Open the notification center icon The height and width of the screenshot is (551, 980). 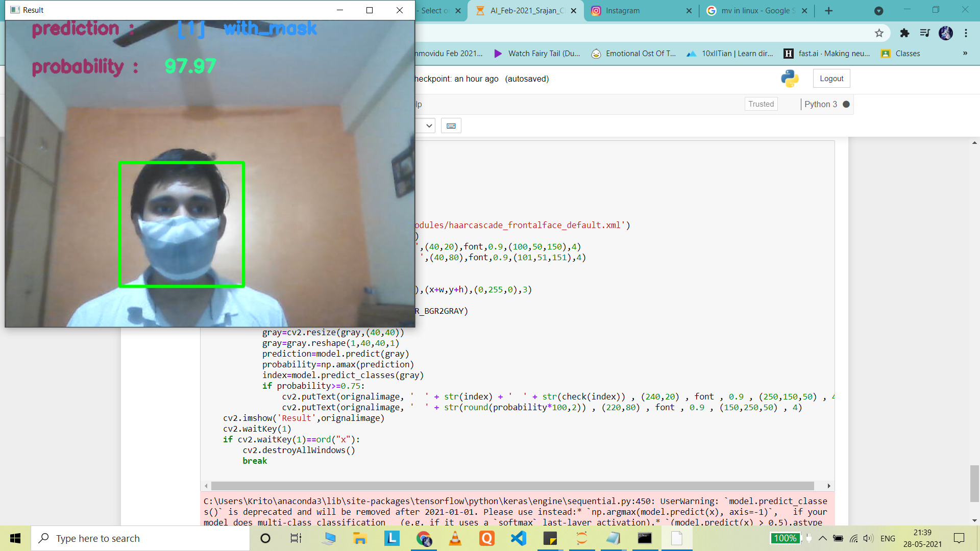click(959, 538)
